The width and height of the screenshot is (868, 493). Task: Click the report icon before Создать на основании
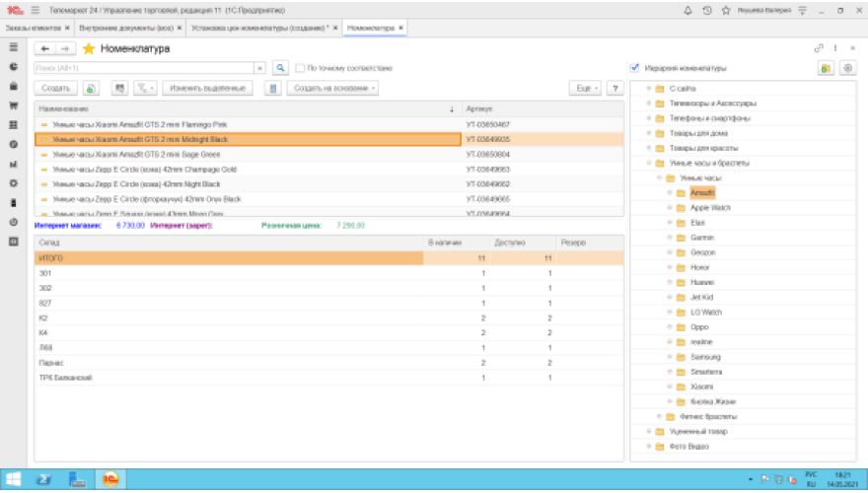(273, 88)
